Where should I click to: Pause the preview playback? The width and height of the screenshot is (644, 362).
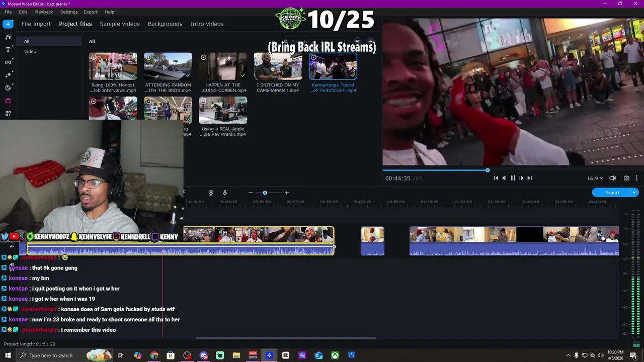[513, 178]
